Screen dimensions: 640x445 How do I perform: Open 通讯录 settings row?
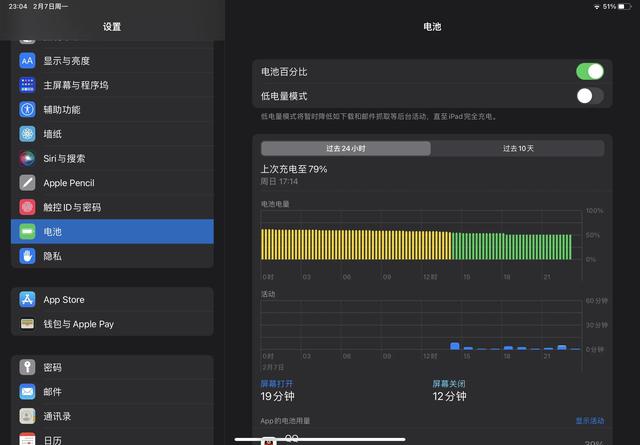pos(112,416)
